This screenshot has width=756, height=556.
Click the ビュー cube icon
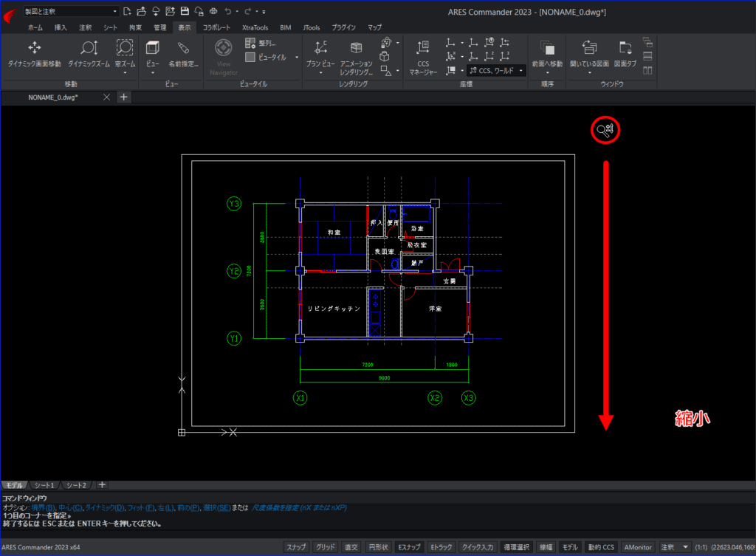(153, 48)
